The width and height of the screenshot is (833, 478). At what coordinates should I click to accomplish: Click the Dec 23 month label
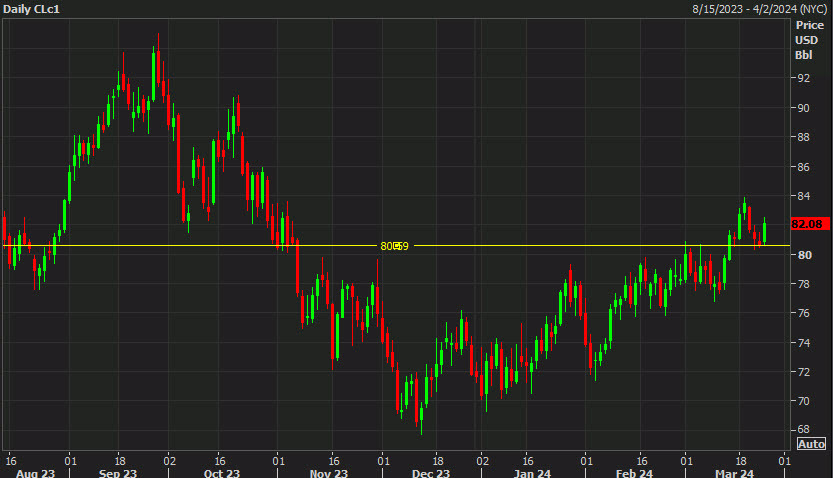[431, 473]
